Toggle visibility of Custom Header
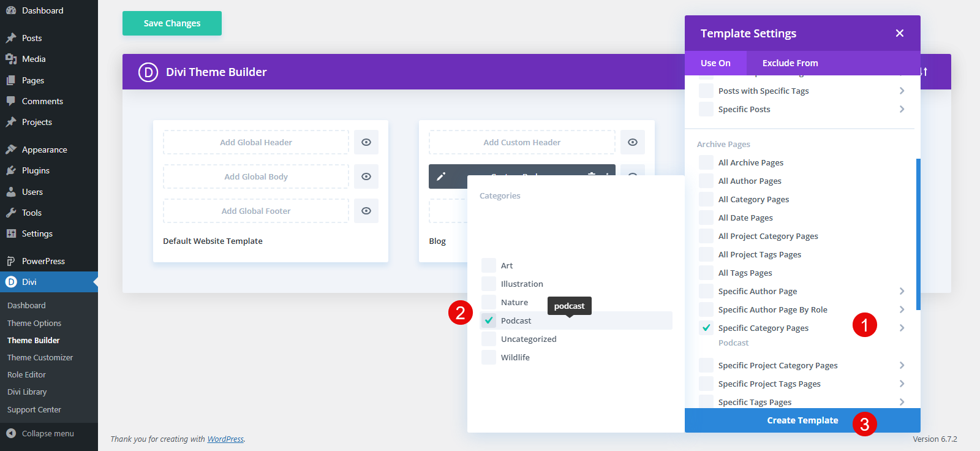The height and width of the screenshot is (451, 980). [x=633, y=142]
